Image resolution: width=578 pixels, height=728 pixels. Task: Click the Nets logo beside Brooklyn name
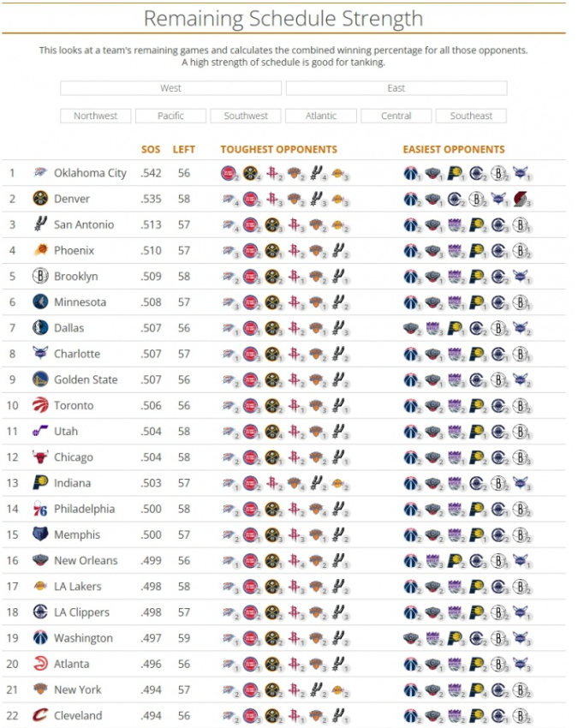coord(40,276)
